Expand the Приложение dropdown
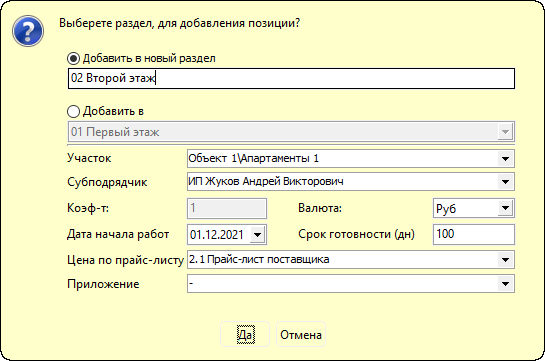The image size is (545, 361). tap(505, 284)
